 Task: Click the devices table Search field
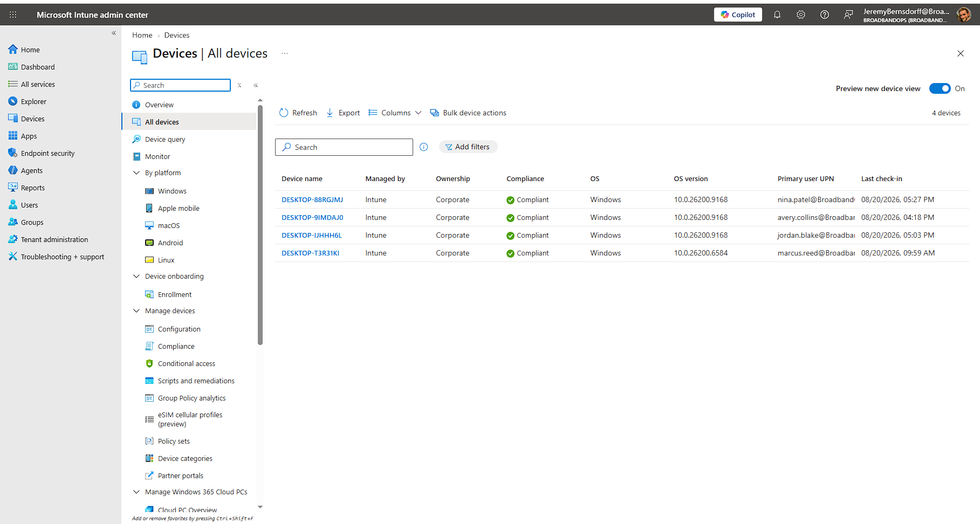point(344,147)
